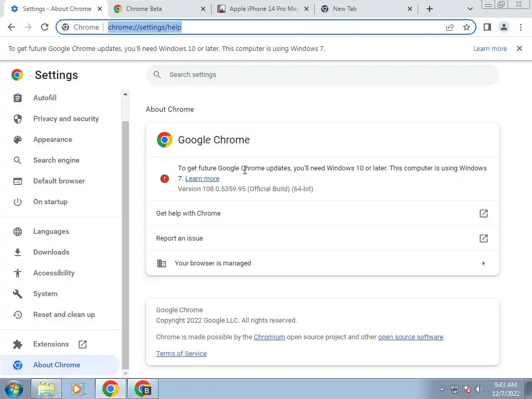Click the external link icon for Get help

click(484, 214)
